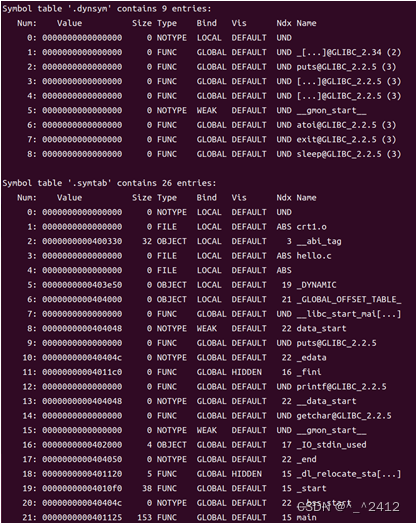Image resolution: width=416 pixels, height=523 pixels.
Task: Click the '.dynsym' symbol table heading
Action: coord(107,9)
